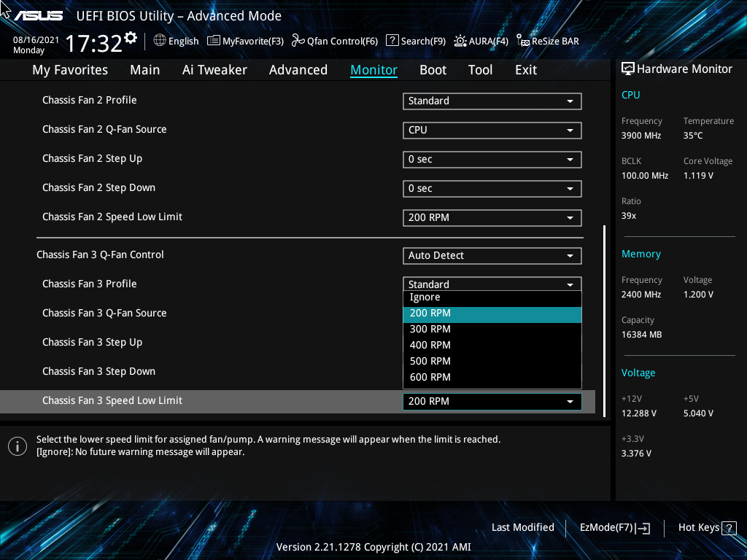The width and height of the screenshot is (747, 560).
Task: Click the Search(F9) question mark icon
Action: tap(392, 41)
